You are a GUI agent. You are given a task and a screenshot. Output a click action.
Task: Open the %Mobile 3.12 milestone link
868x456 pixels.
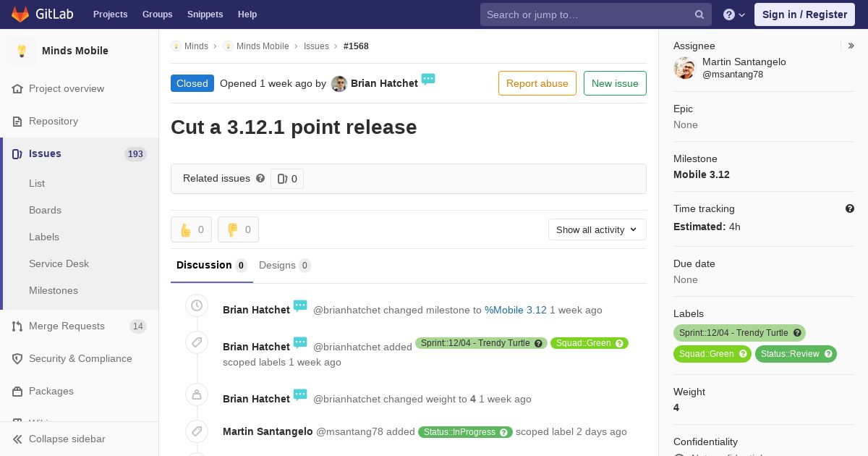[x=516, y=310]
